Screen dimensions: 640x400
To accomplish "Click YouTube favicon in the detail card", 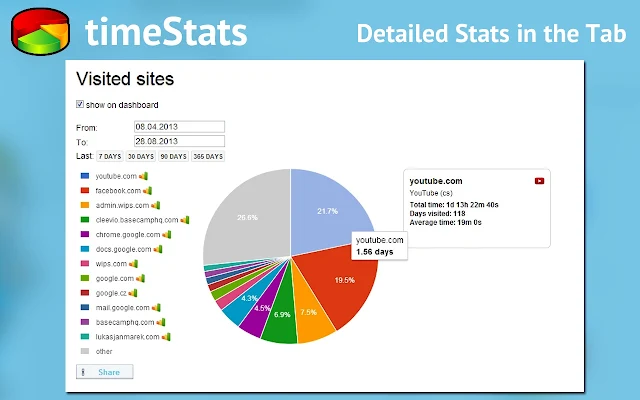I will pos(539,181).
